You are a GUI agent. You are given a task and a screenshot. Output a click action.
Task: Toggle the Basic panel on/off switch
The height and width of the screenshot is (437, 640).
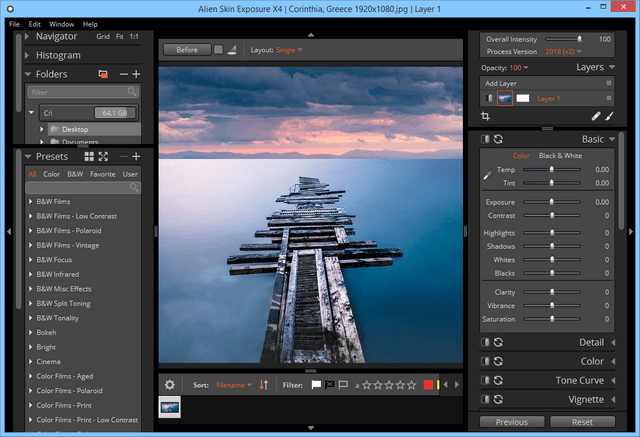pos(485,139)
